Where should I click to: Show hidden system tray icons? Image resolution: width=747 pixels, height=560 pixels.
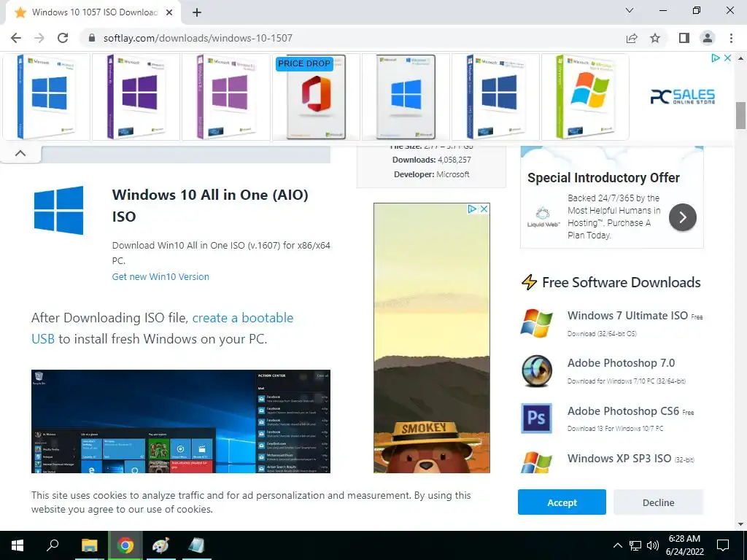[x=617, y=545]
